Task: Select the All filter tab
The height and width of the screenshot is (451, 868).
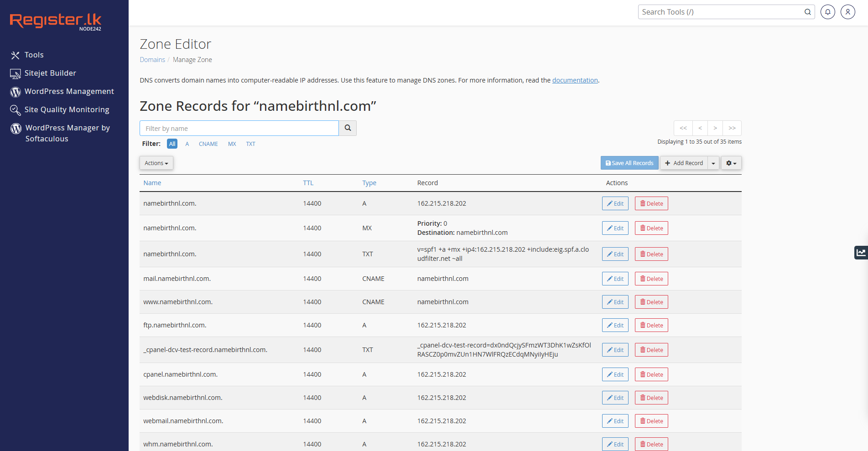Action: (x=172, y=144)
